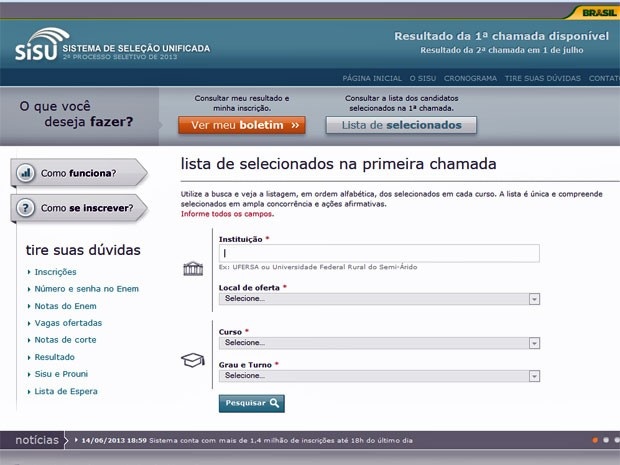Select the orange news pagination dot
The width and height of the screenshot is (620, 465).
point(595,440)
